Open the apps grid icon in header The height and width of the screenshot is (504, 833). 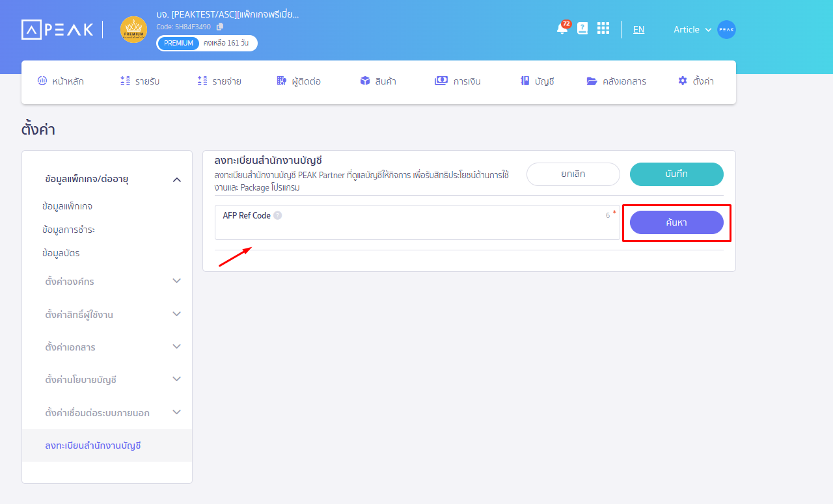click(603, 29)
